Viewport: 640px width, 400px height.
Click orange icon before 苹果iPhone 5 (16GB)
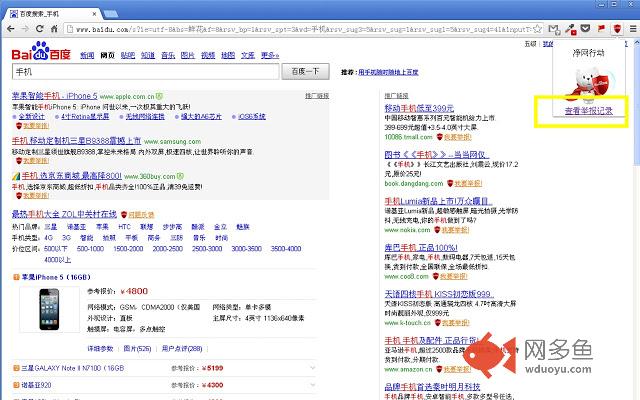pos(16,277)
